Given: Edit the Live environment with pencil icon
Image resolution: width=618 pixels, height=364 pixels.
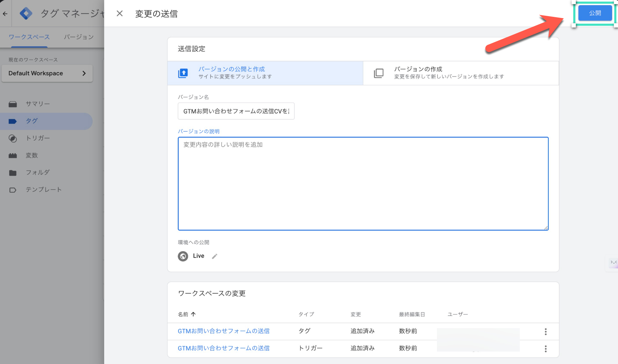Looking at the screenshot, I should point(215,256).
